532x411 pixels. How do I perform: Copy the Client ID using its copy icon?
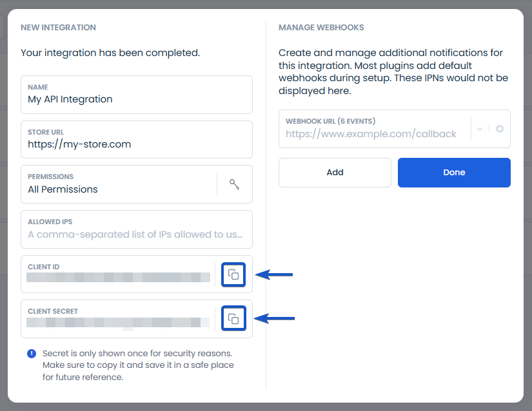point(233,274)
